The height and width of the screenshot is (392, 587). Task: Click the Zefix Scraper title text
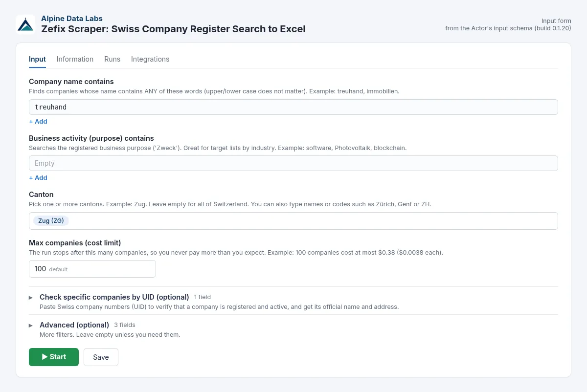tap(173, 29)
